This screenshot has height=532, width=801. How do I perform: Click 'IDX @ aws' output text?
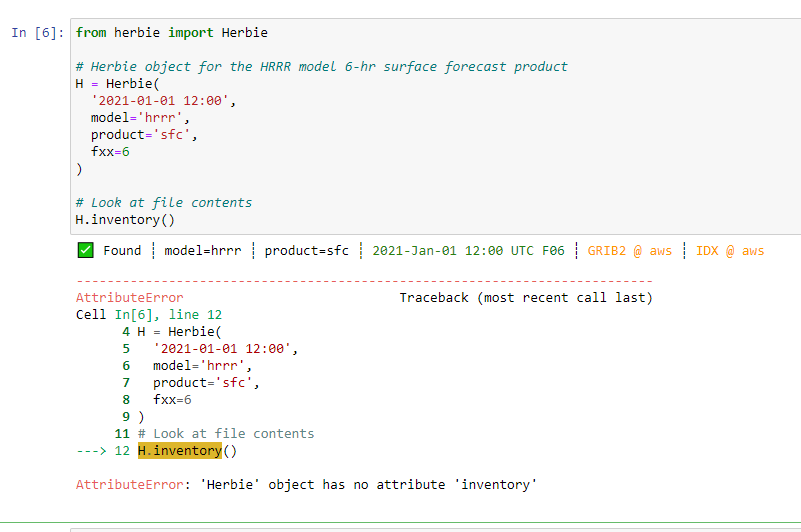[730, 251]
